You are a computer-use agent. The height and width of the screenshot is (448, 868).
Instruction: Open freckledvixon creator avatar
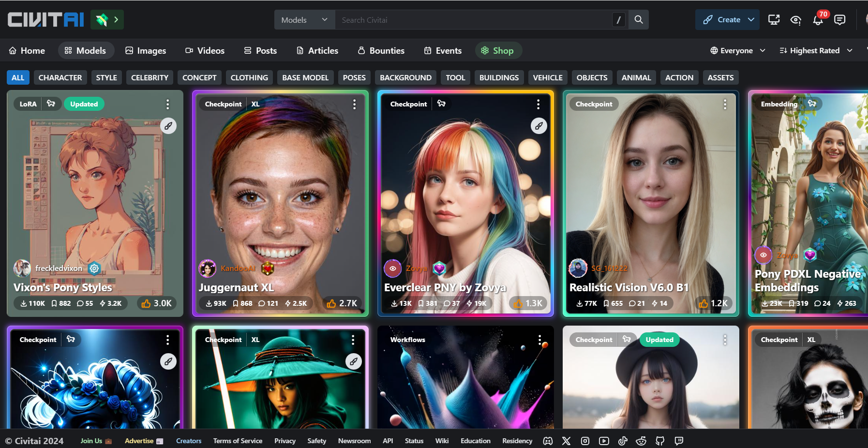point(22,268)
